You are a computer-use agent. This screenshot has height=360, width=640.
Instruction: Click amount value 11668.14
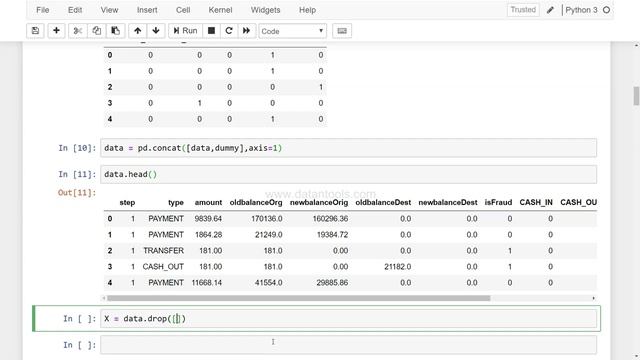tap(207, 282)
